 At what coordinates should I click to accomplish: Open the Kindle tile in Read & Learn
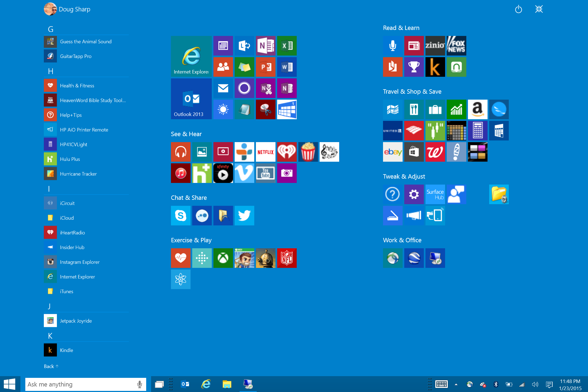point(435,67)
